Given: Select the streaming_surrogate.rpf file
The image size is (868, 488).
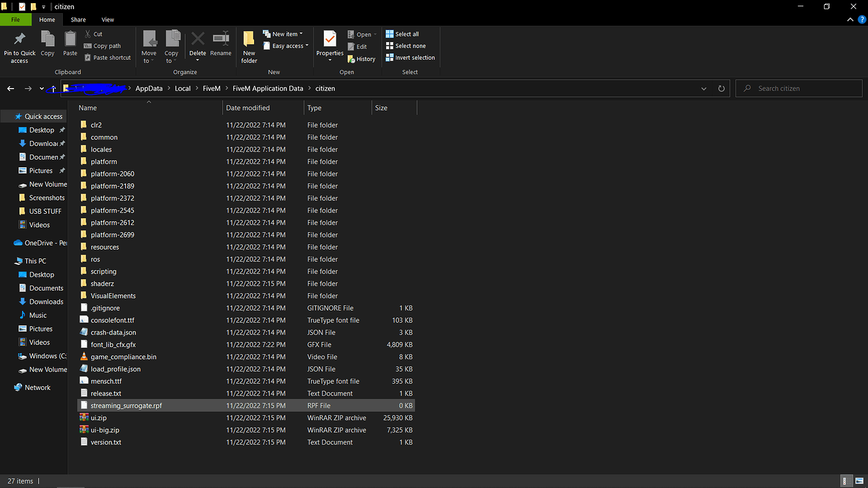Looking at the screenshot, I should pos(245,406).
